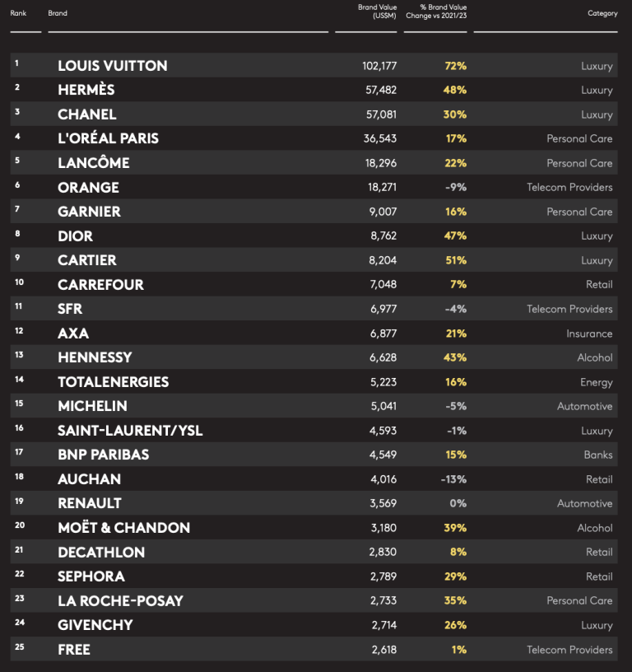Select the TOTALENERGIES brand name

[114, 382]
